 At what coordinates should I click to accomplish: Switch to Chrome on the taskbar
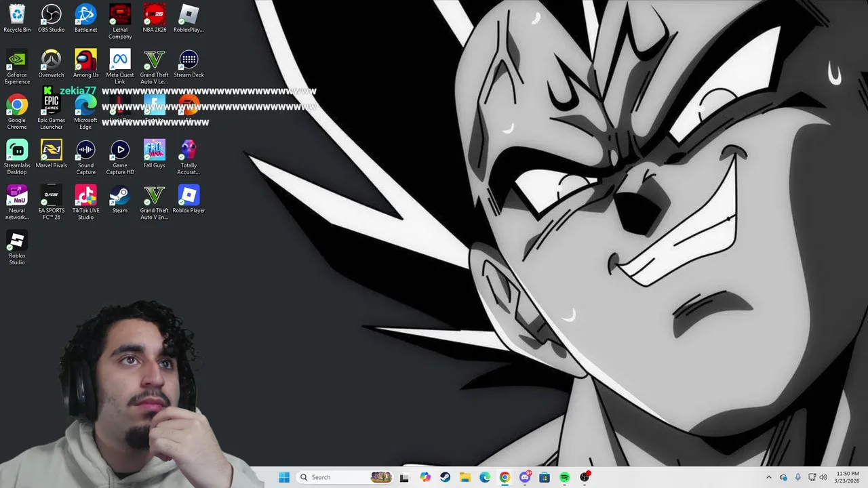[x=505, y=477]
